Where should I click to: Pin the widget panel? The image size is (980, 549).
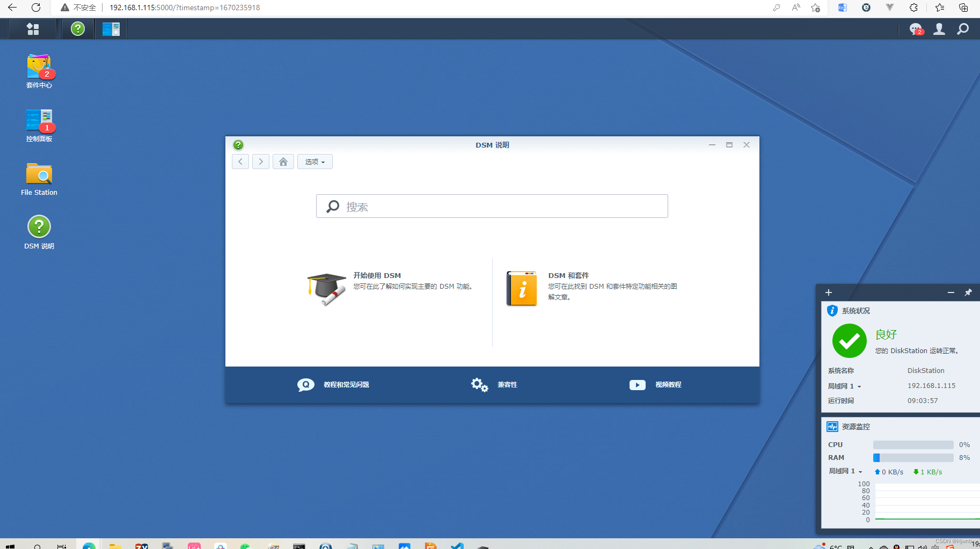click(x=968, y=292)
